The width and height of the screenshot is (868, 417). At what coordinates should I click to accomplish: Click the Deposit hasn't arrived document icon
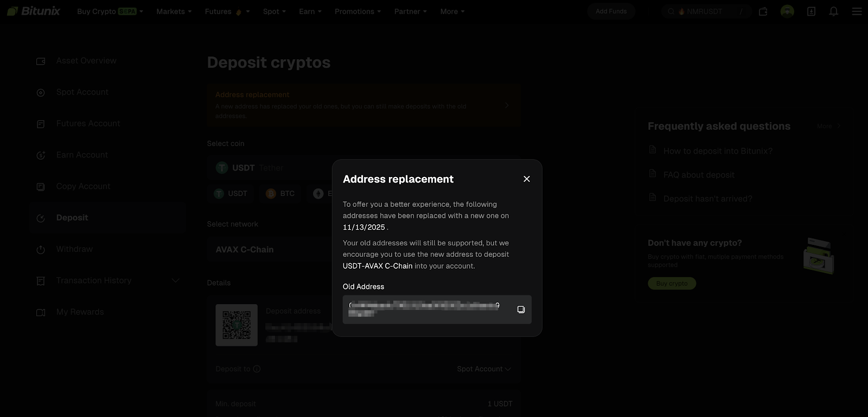pos(653,198)
